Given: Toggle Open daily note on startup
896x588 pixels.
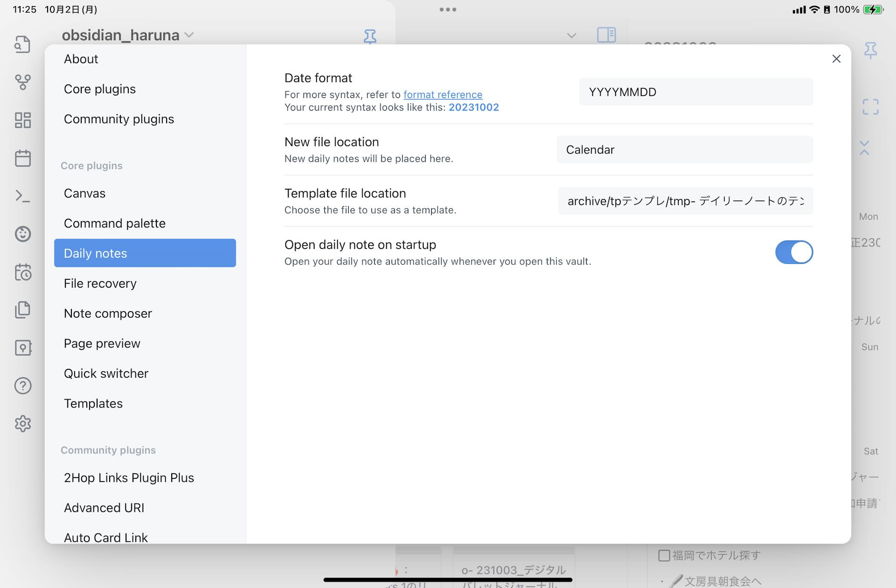Looking at the screenshot, I should 794,252.
